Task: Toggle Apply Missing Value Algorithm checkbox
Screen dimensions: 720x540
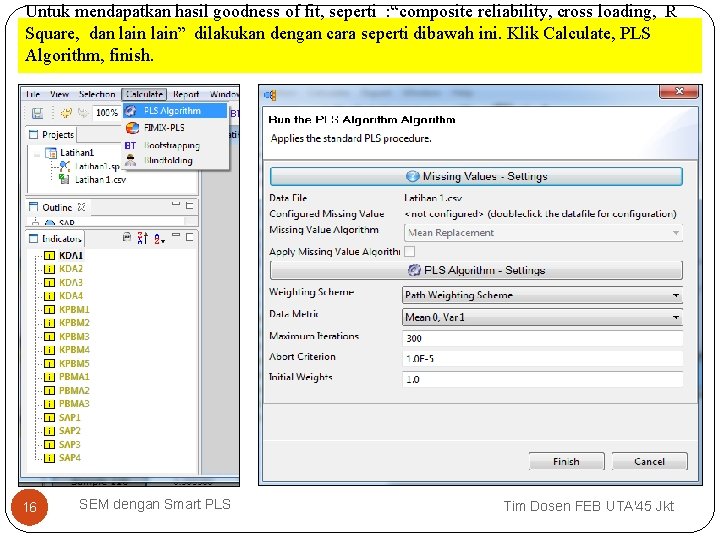Action: (x=409, y=252)
